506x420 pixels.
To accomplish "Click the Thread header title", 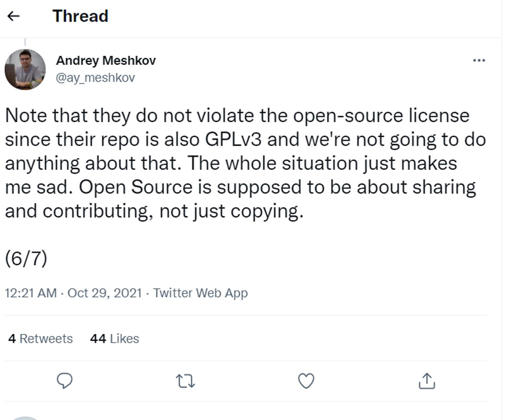I will click(80, 16).
